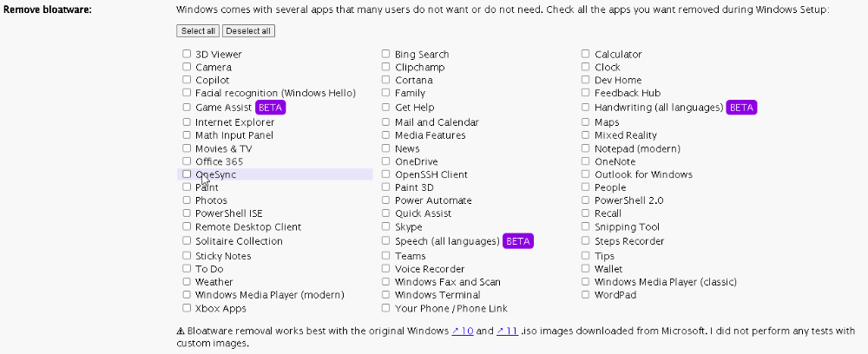This screenshot has height=354, width=868.
Task: Select PowerShell ISE checkbox
Action: (187, 213)
